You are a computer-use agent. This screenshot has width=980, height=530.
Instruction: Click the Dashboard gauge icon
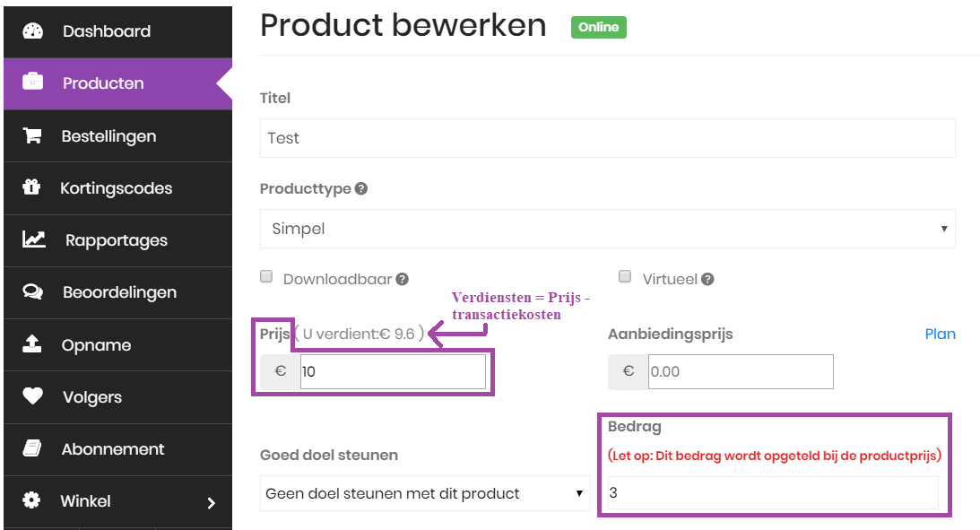[32, 30]
